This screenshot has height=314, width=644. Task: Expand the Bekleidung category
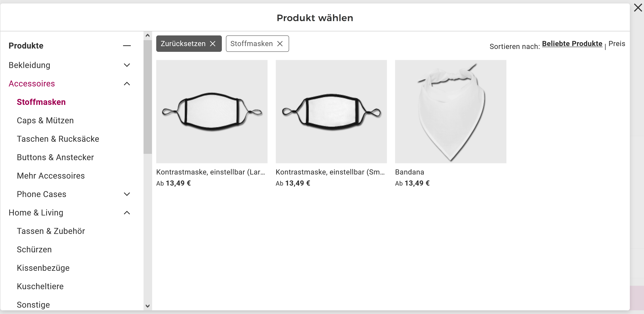click(x=127, y=65)
